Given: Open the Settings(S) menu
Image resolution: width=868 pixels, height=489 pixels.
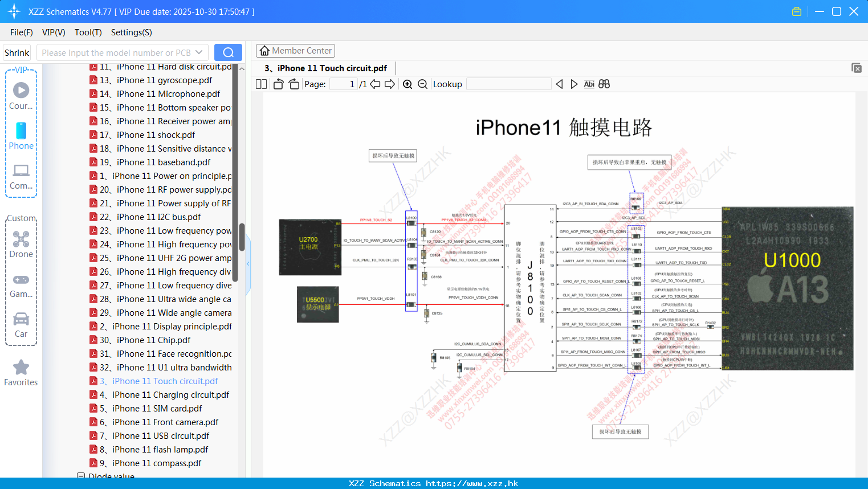Looking at the screenshot, I should [132, 32].
